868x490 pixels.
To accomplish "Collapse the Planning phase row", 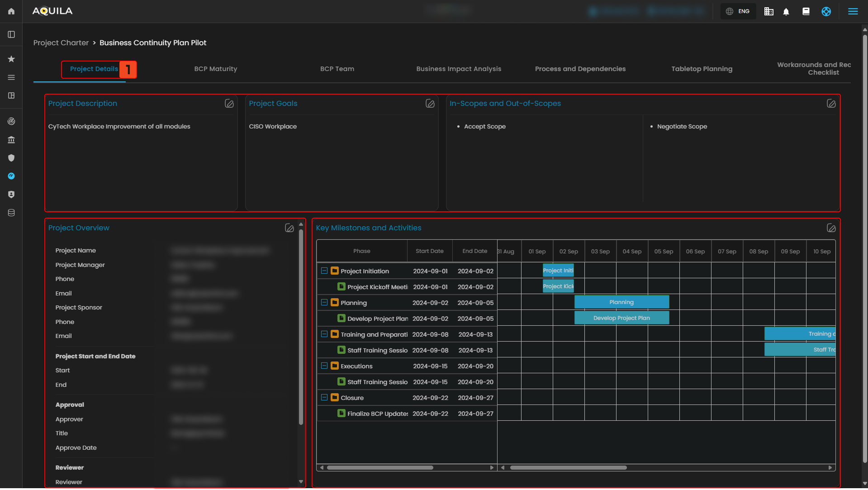I will click(x=324, y=303).
